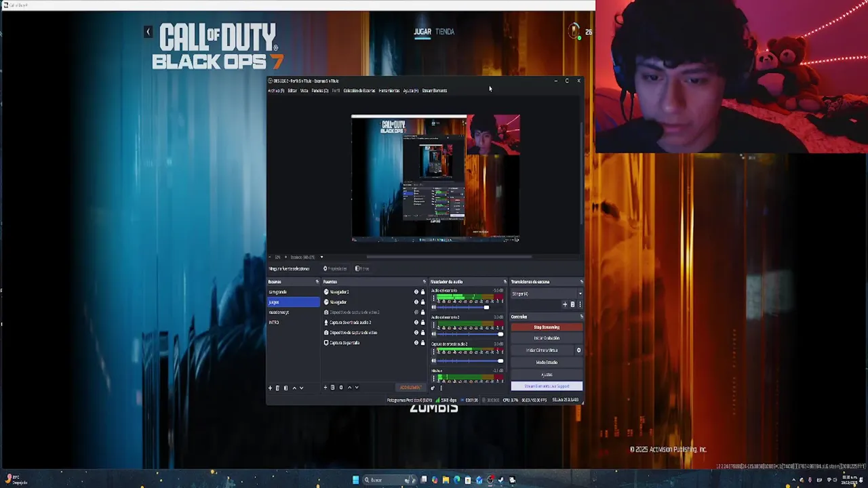Open Audio del escritorio 2 mixer options dots
The width and height of the screenshot is (868, 488).
[434, 325]
